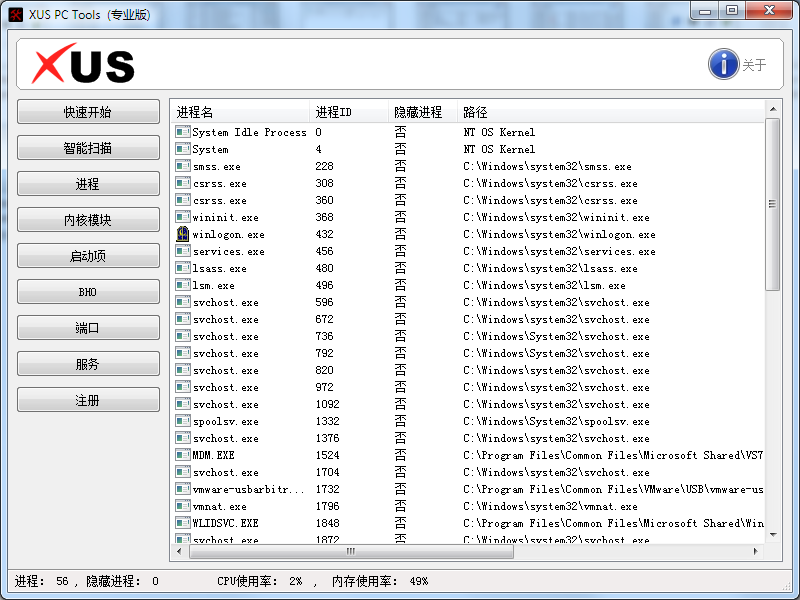Select process ID 1332 cell
This screenshot has width=800, height=600.
pos(328,421)
